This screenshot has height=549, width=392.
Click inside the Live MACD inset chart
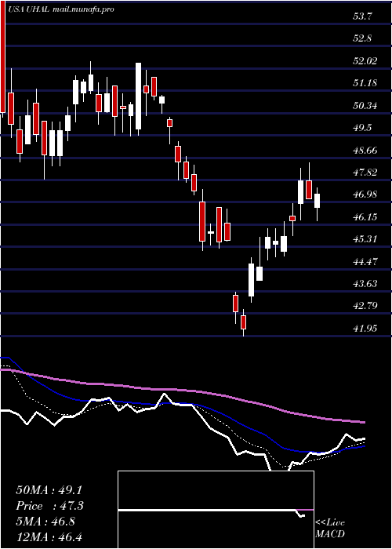(216, 510)
